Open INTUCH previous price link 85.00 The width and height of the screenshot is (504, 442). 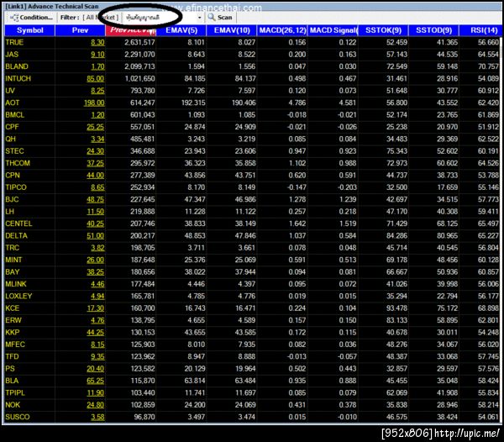point(95,79)
